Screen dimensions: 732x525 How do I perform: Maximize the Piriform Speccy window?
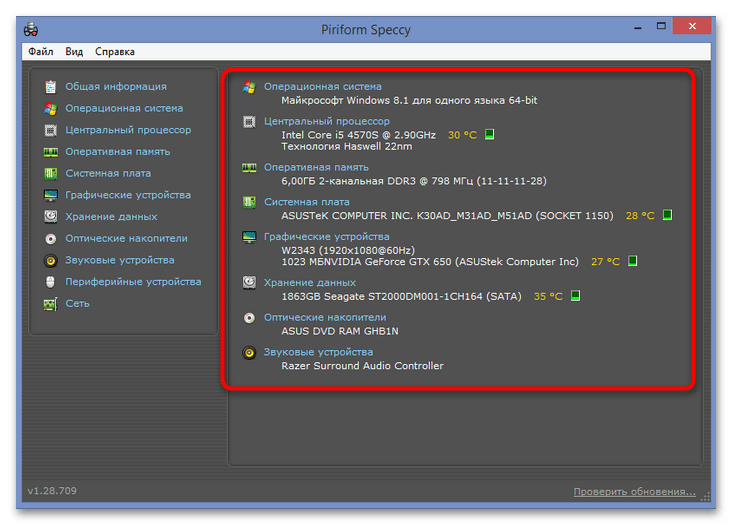tap(661, 26)
